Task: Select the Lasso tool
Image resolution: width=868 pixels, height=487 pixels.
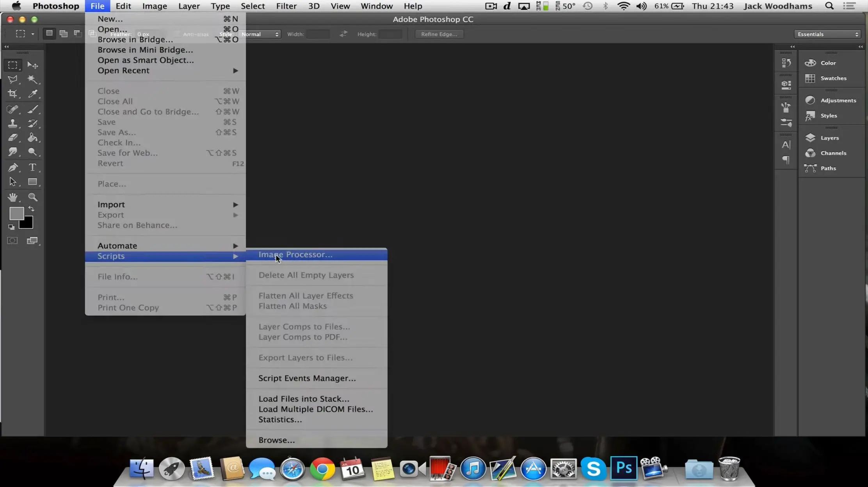Action: pyautogui.click(x=13, y=79)
